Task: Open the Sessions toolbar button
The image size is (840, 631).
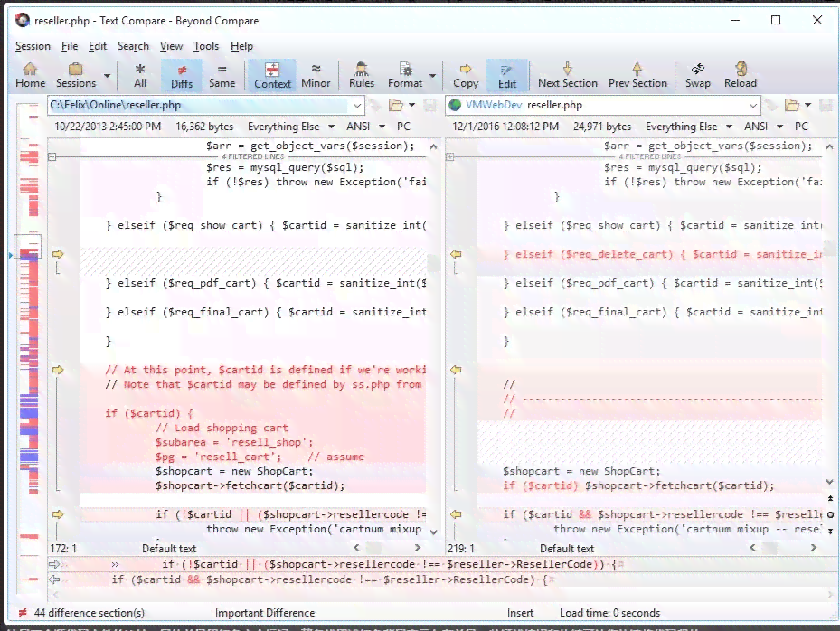Action: pyautogui.click(x=76, y=75)
